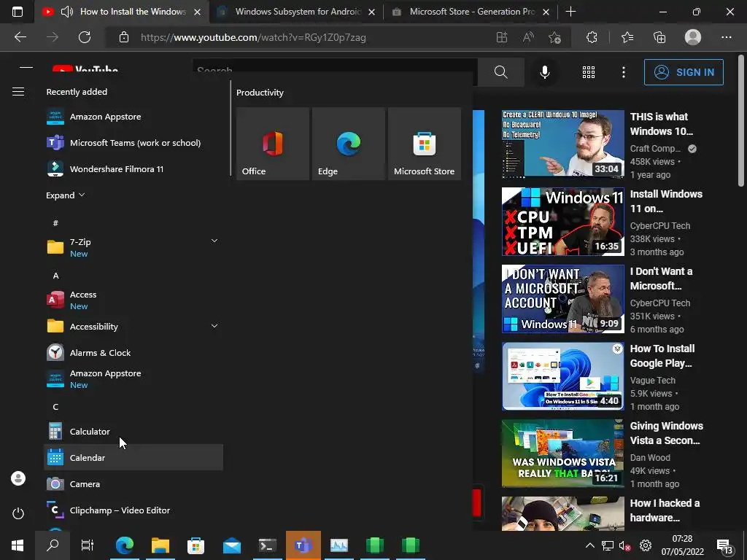Click the Start menu hamburger icon
The width and height of the screenshot is (747, 560).
18,91
